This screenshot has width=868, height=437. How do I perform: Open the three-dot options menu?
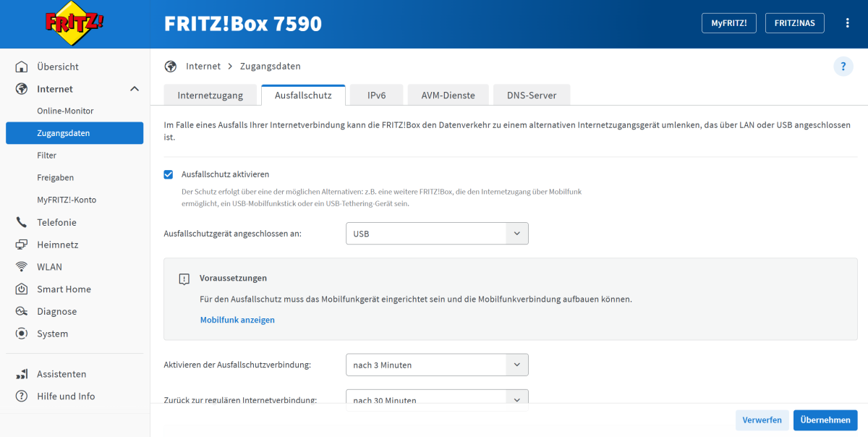pyautogui.click(x=847, y=23)
